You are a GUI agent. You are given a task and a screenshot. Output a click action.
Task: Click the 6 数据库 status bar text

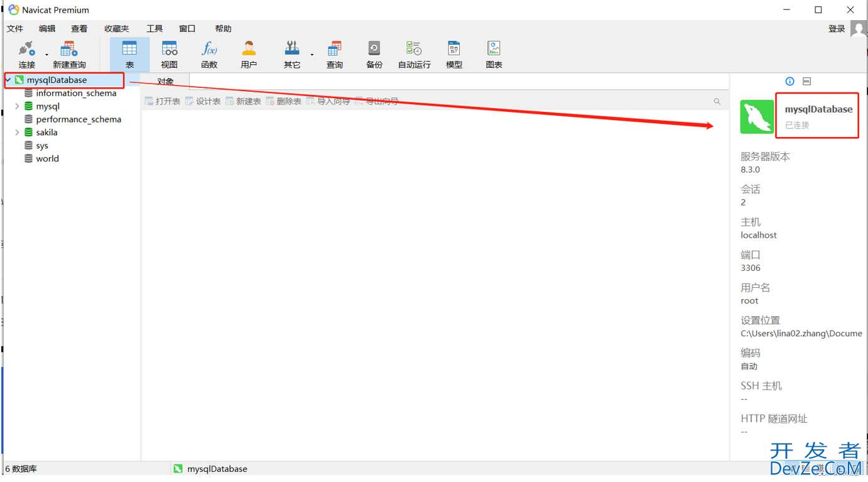pyautogui.click(x=21, y=469)
